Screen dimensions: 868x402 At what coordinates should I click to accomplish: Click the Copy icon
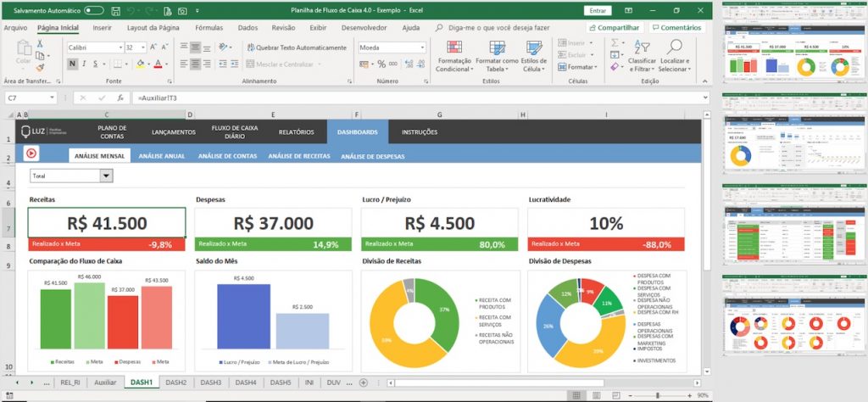click(40, 55)
